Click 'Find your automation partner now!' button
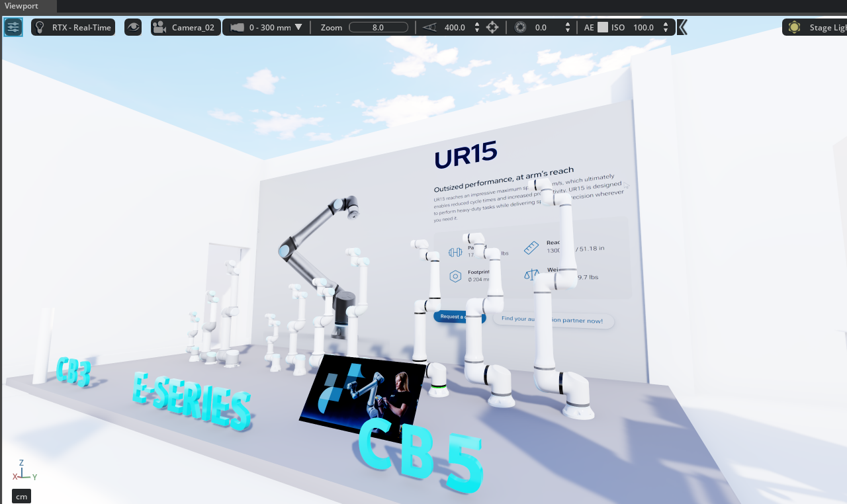 click(x=553, y=320)
